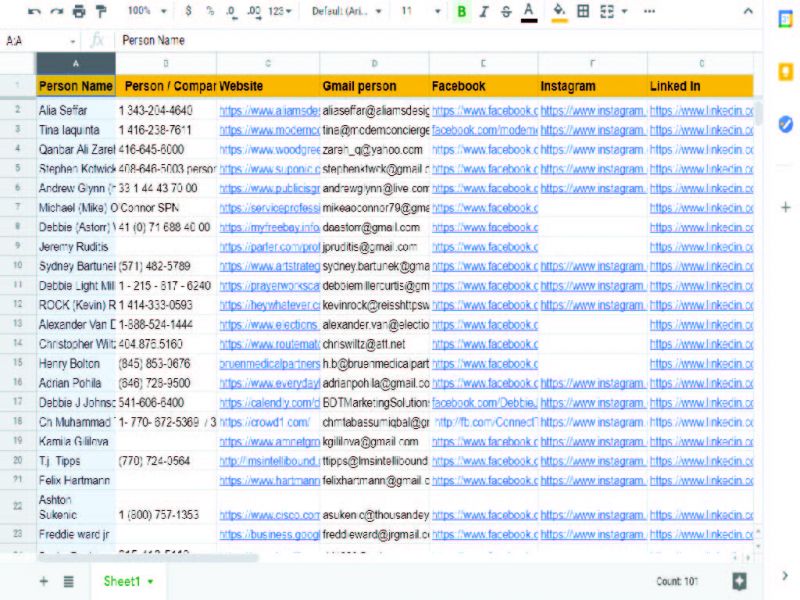800x600 pixels.
Task: Open the fill color picker
Action: (x=559, y=11)
